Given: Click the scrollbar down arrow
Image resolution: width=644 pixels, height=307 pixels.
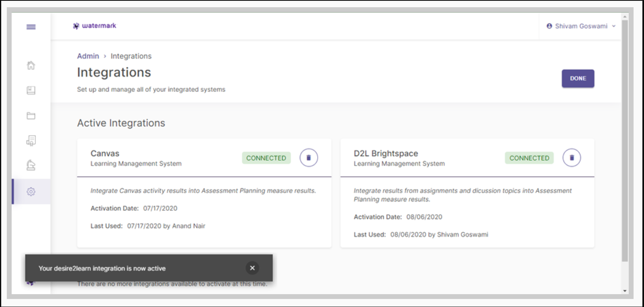Looking at the screenshot, I should (625, 291).
